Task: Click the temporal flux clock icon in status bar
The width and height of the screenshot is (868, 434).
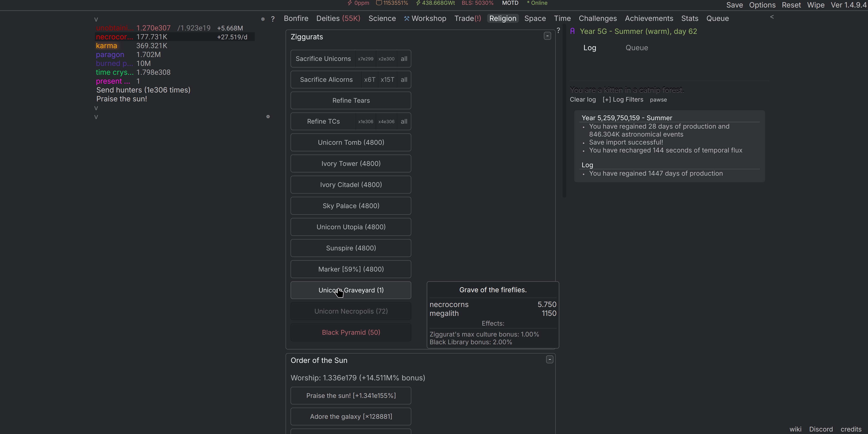Action: click(x=379, y=3)
